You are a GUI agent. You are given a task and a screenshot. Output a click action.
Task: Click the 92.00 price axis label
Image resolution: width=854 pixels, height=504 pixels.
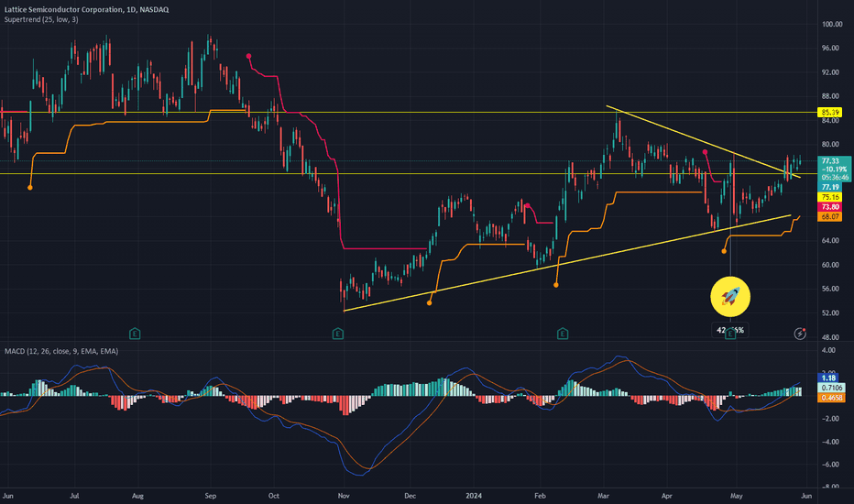coord(830,71)
